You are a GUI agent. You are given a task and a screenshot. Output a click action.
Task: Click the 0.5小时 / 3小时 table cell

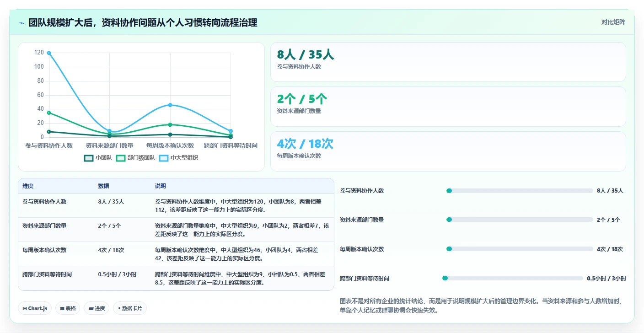[x=117, y=274]
